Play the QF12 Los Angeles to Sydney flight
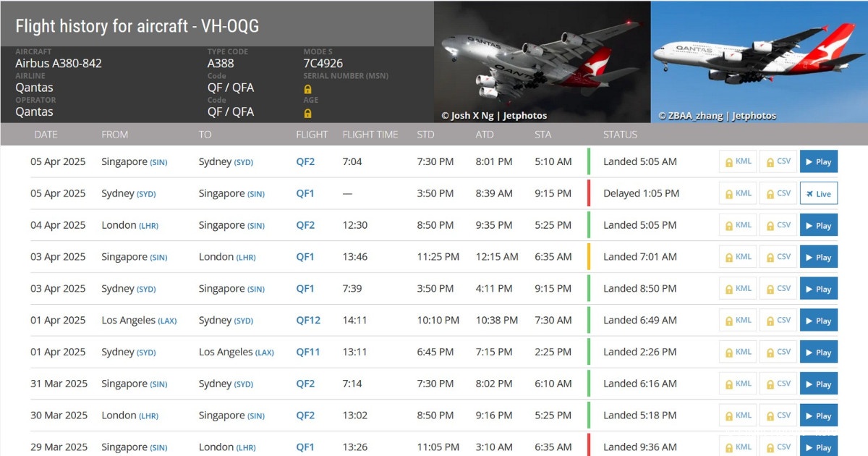 (818, 321)
